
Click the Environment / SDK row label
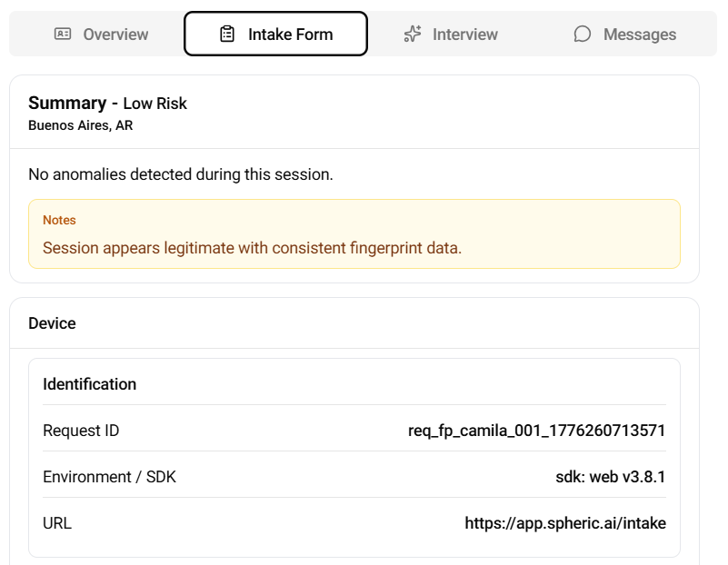(x=109, y=477)
